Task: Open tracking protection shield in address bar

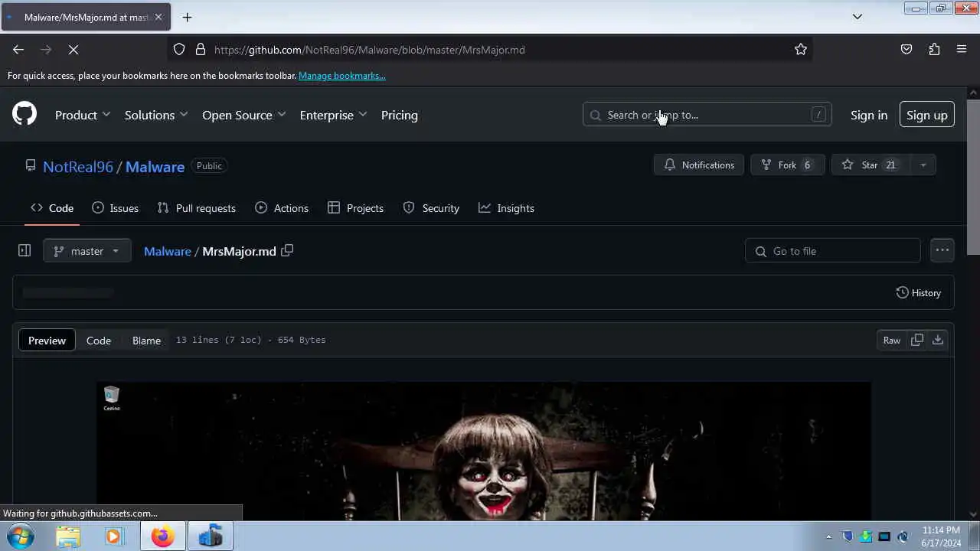Action: click(x=179, y=50)
